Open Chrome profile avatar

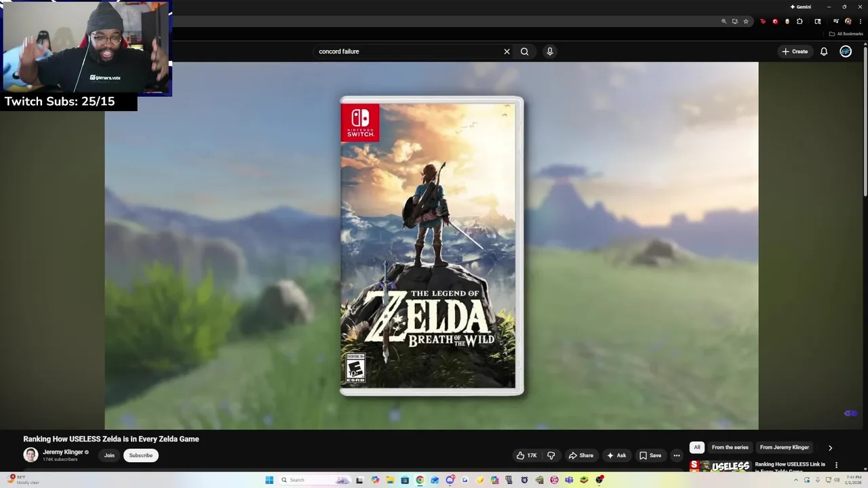[848, 22]
